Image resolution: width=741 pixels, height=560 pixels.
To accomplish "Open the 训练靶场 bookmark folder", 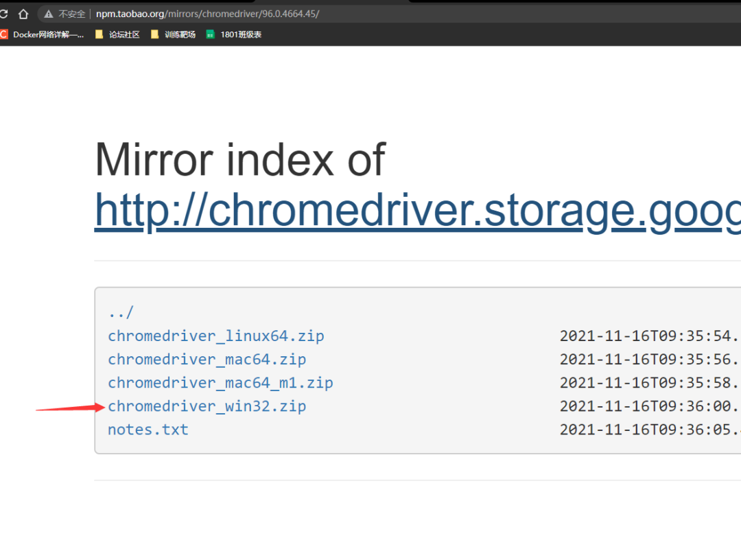I will [x=173, y=34].
